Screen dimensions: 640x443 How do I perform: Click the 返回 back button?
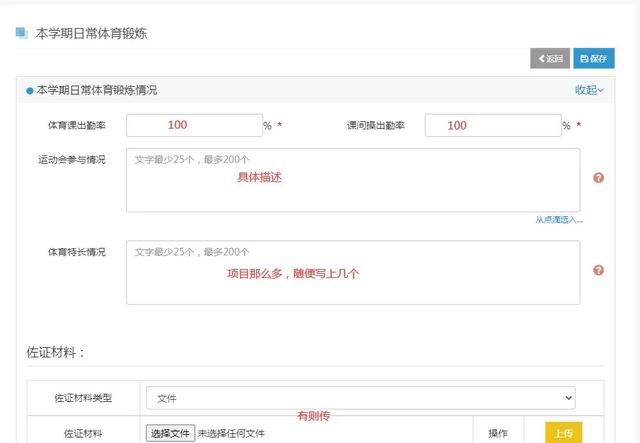[550, 58]
